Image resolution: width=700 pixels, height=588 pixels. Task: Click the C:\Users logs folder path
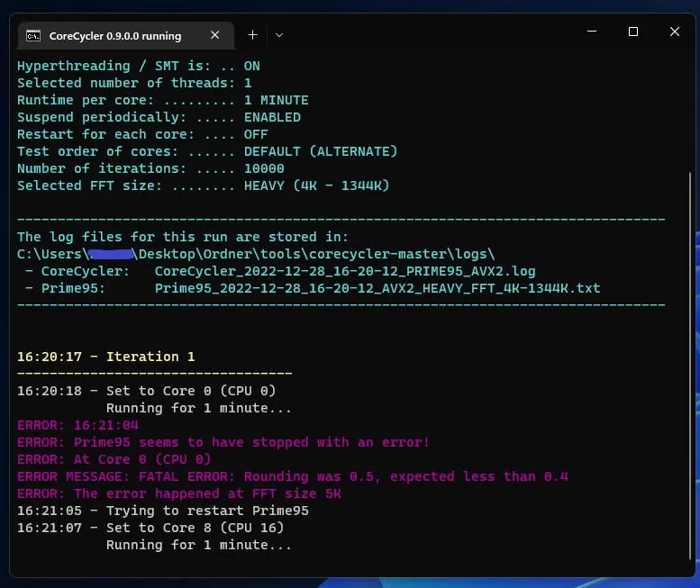pos(256,254)
